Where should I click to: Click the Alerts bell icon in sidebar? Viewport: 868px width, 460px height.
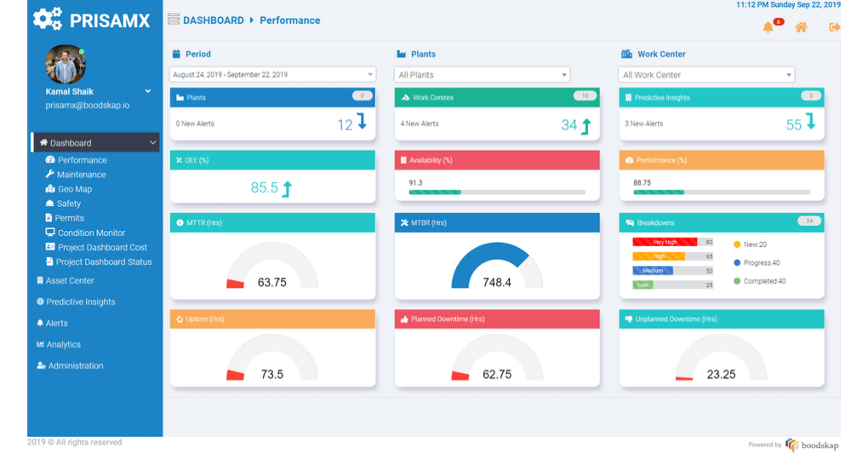pos(40,323)
